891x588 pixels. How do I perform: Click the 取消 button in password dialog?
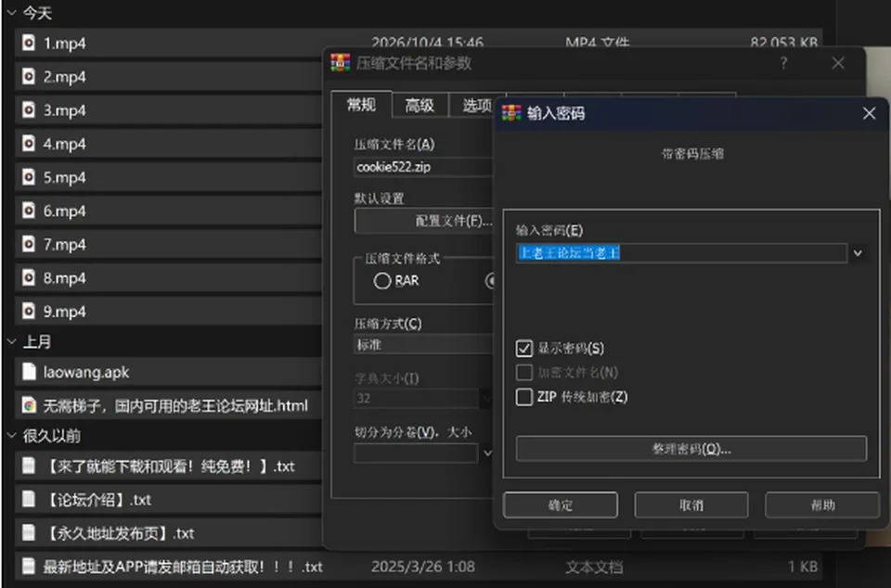coord(691,505)
